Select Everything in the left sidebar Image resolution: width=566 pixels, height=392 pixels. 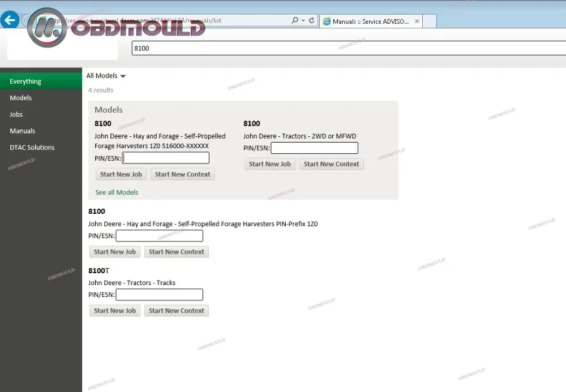(25, 81)
